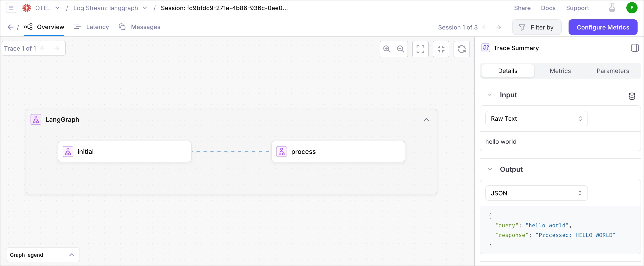This screenshot has width=644, height=266.
Task: Open the hamburger sidebar menu
Action: coord(11,8)
